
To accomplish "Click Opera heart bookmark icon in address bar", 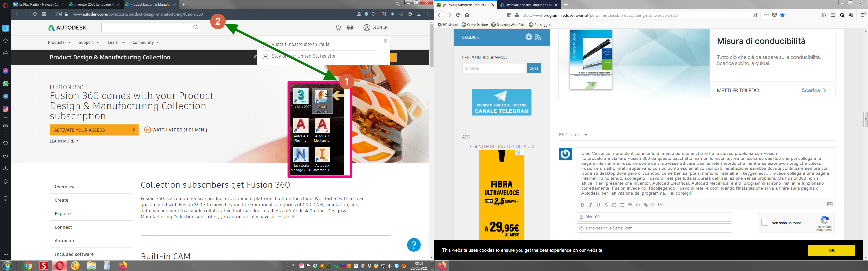I will pos(374,14).
